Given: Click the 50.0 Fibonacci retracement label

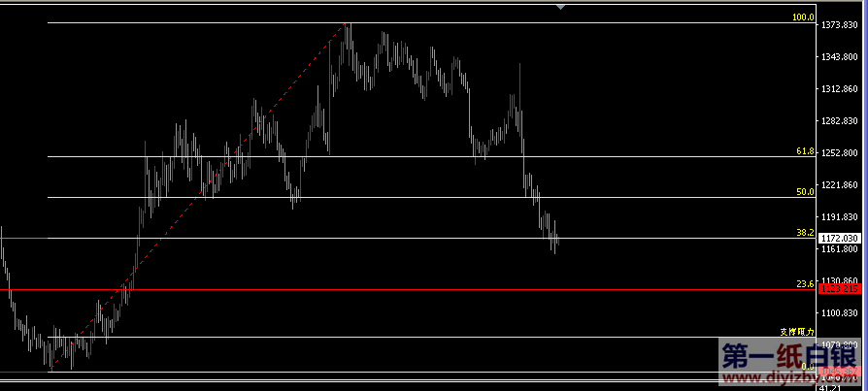Looking at the screenshot, I should tap(804, 192).
